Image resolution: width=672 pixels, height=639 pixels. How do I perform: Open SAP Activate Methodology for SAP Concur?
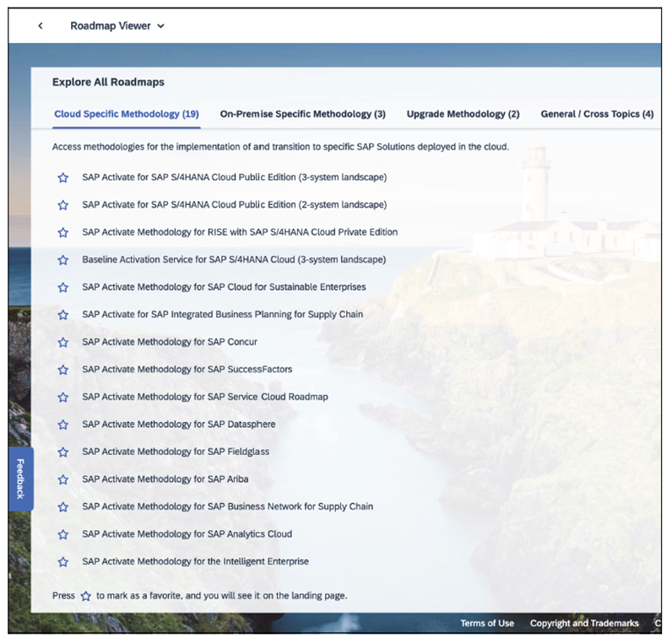tap(170, 342)
